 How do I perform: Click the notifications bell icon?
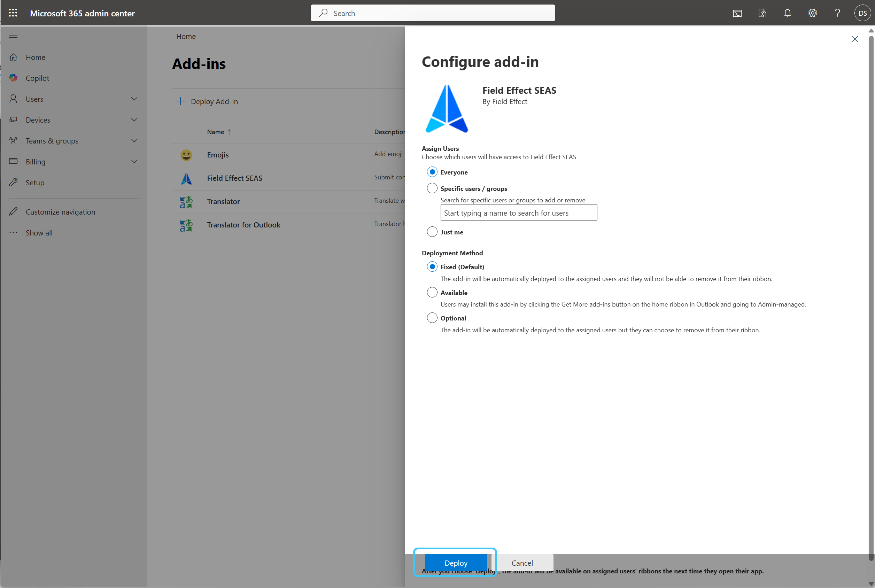click(x=787, y=13)
